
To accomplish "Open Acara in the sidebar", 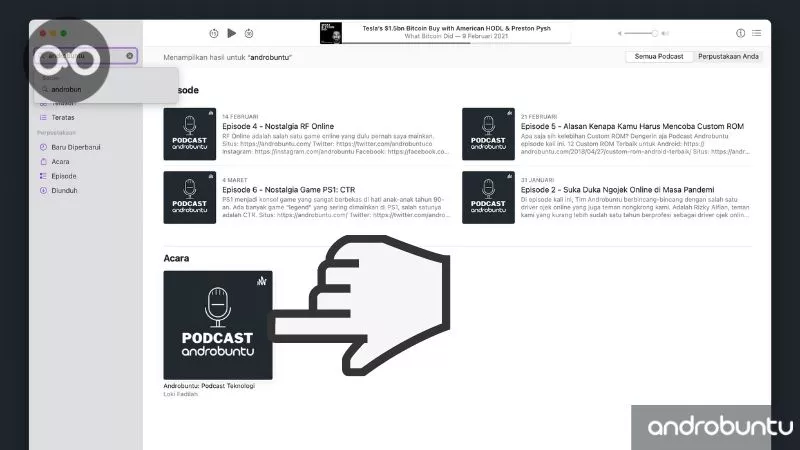I will tap(60, 162).
